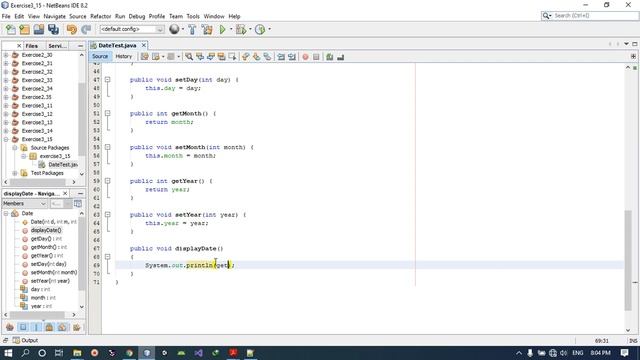Open the Team menu
This screenshot has height=360, width=640.
(176, 16)
